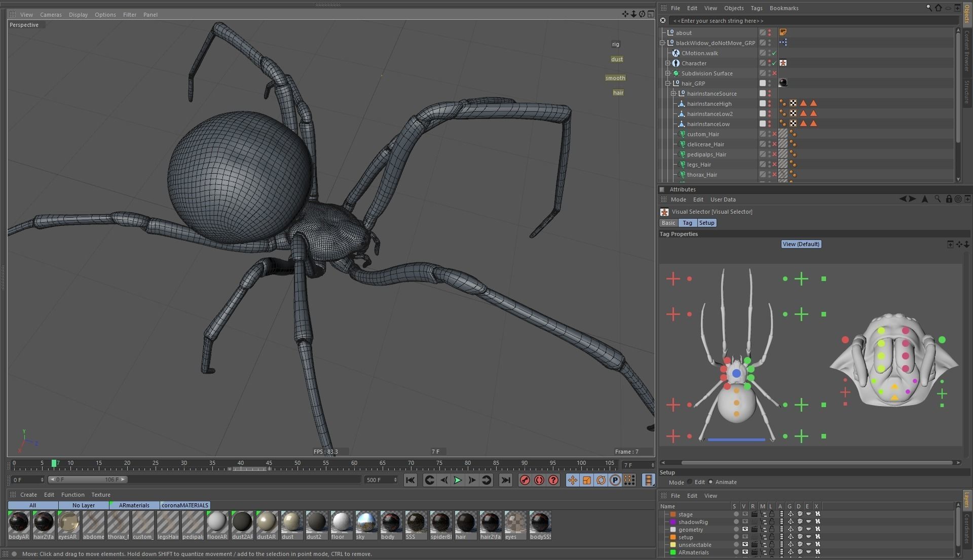This screenshot has width=973, height=560.
Task: Toggle Scale keyframing with the orange square icon
Action: coord(587,480)
